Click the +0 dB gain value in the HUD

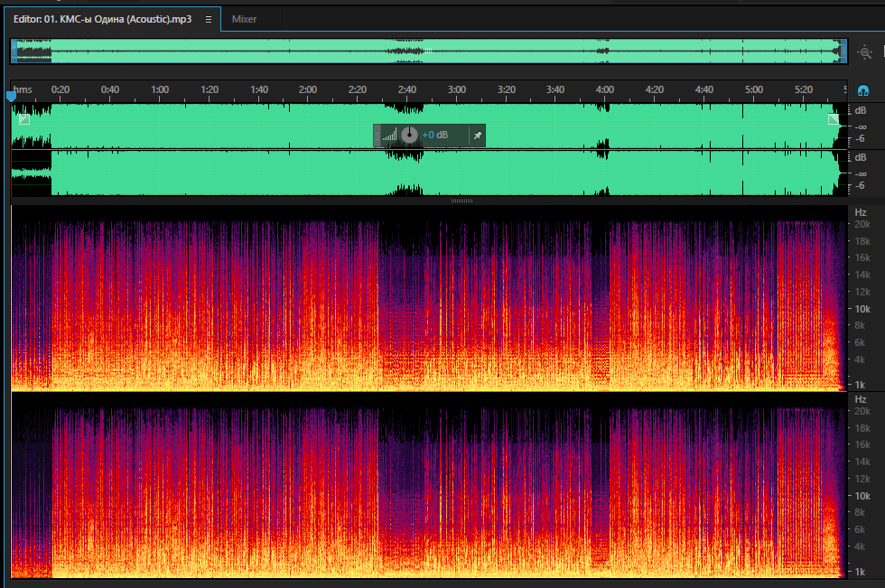tap(435, 135)
